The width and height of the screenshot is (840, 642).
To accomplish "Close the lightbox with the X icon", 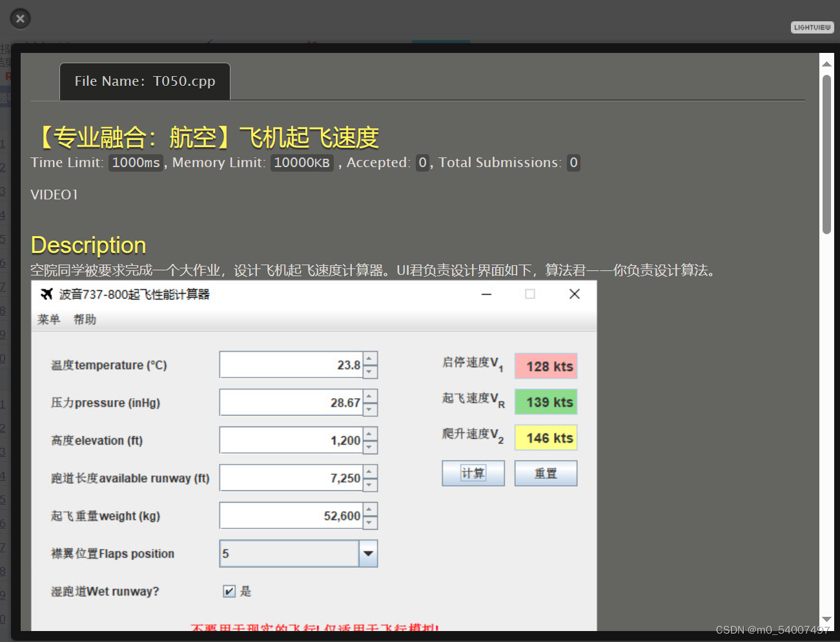I will (20, 19).
